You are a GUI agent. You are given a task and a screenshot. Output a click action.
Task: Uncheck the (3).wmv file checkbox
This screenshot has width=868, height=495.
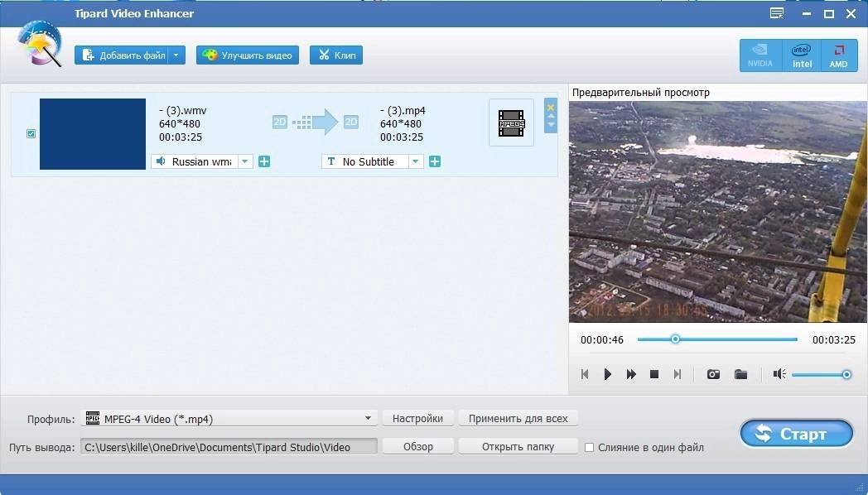pyautogui.click(x=31, y=133)
